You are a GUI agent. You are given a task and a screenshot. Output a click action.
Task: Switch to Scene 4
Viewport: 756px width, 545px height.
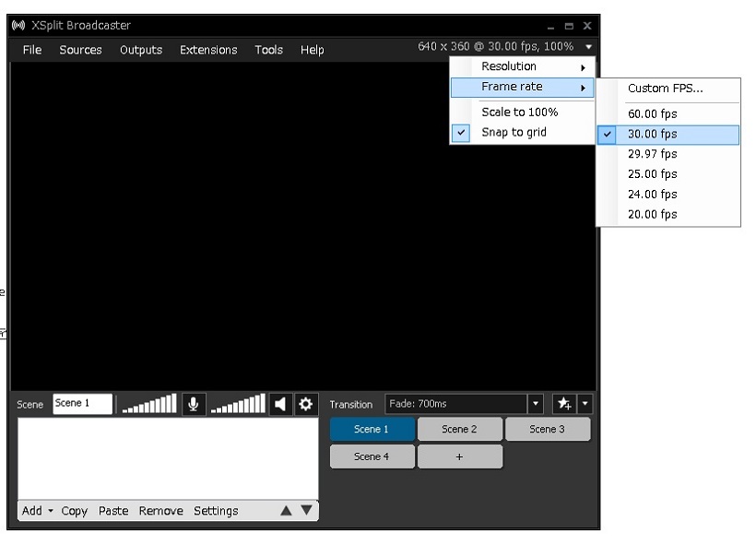click(x=372, y=456)
